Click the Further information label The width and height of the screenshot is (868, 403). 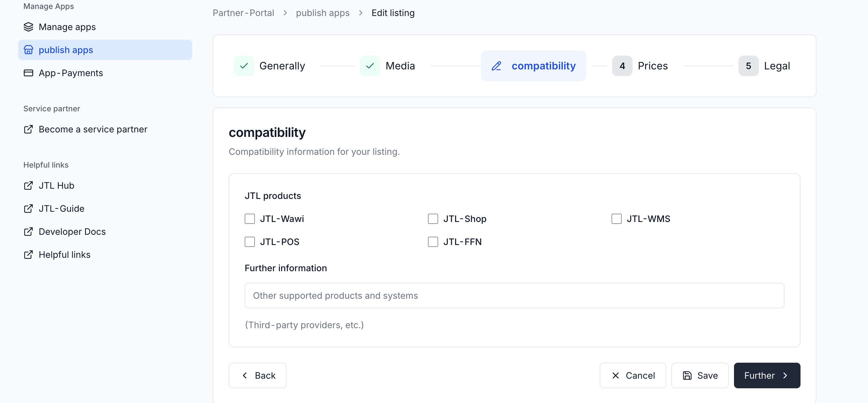point(285,268)
